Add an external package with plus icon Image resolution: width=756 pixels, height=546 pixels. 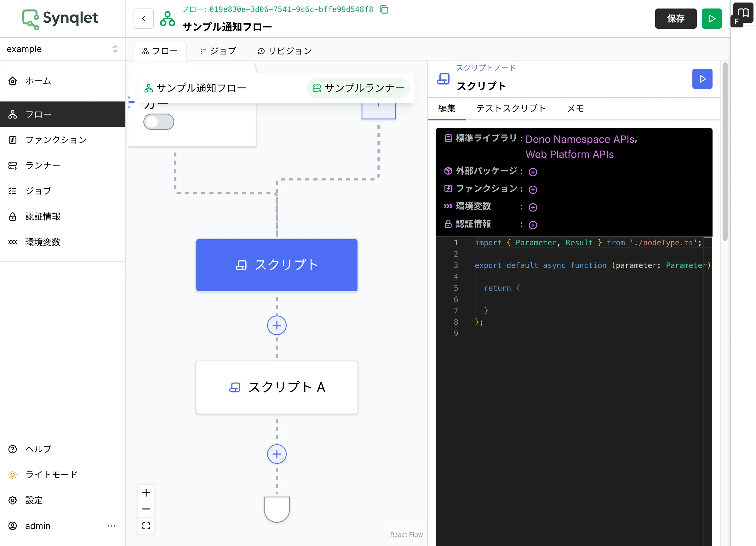(x=533, y=172)
